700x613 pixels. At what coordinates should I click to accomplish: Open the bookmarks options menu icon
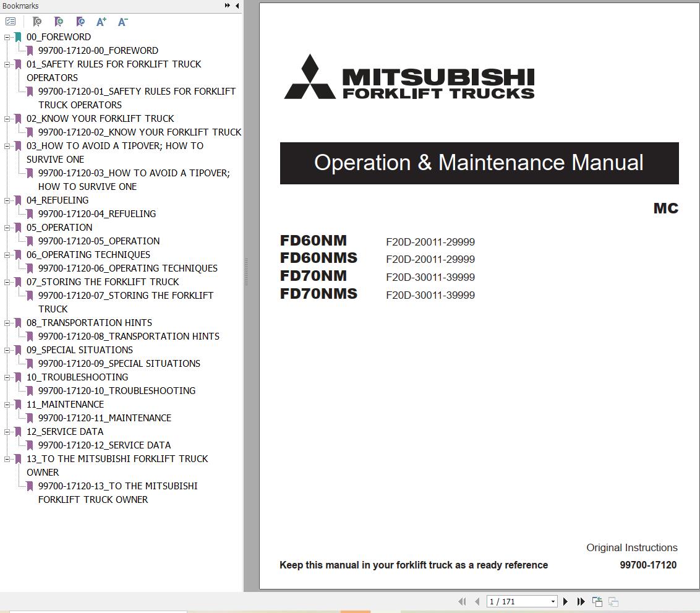(x=11, y=22)
